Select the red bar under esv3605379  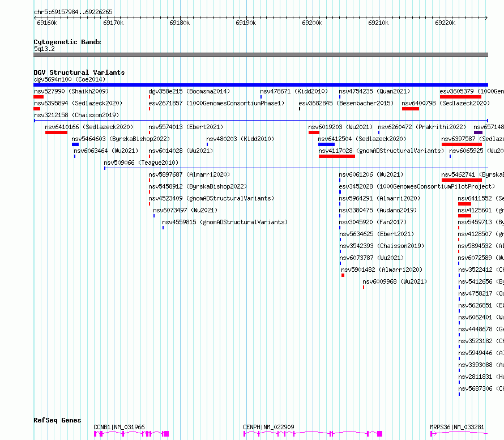(460, 97)
